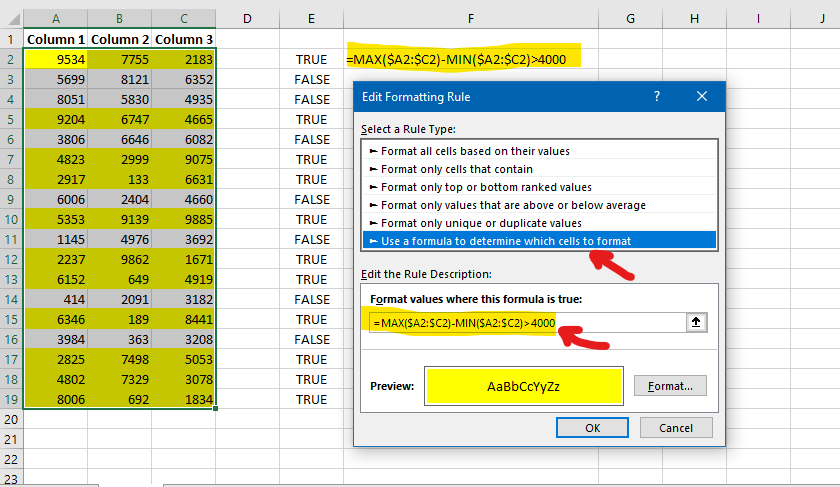
Task: Click the Help question mark in dialog
Action: click(x=657, y=96)
